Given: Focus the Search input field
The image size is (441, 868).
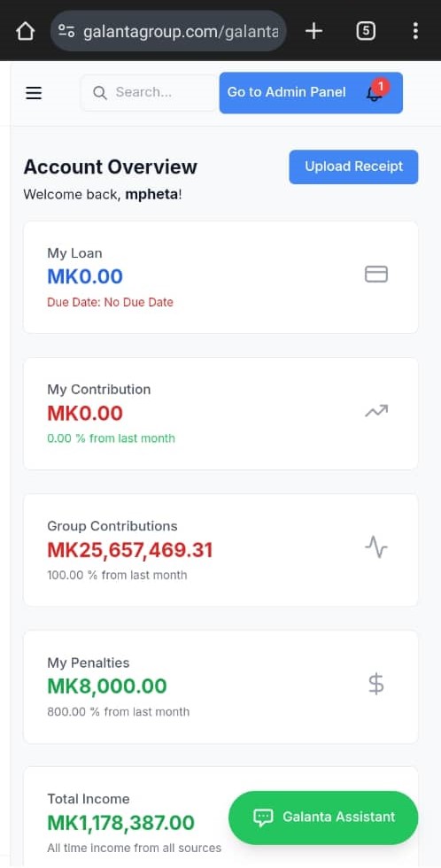Looking at the screenshot, I should pos(149,92).
